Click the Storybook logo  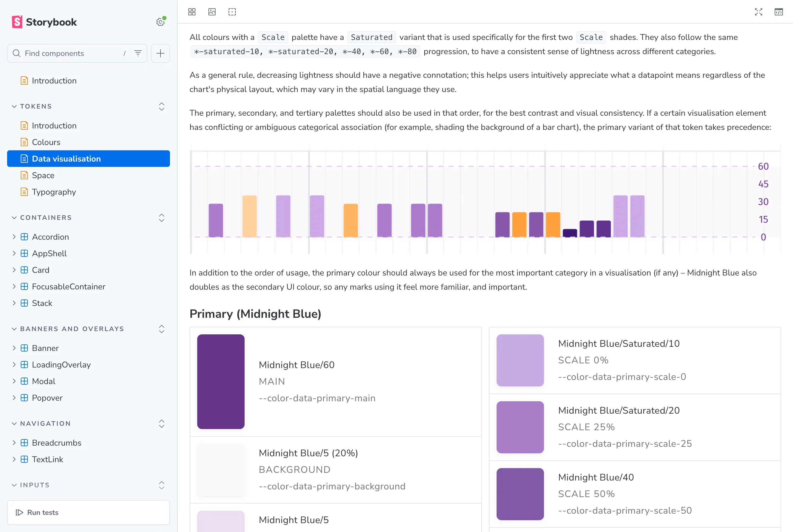point(44,22)
